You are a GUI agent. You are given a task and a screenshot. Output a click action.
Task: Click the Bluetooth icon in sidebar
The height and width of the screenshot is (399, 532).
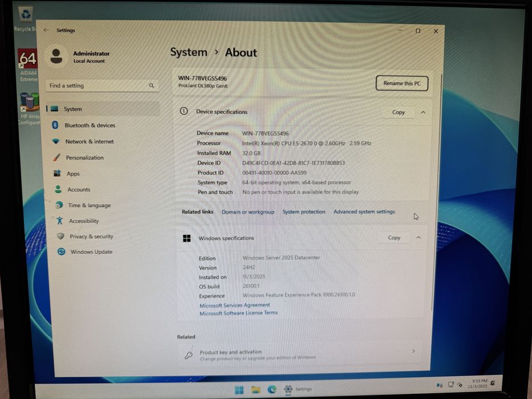click(x=55, y=125)
